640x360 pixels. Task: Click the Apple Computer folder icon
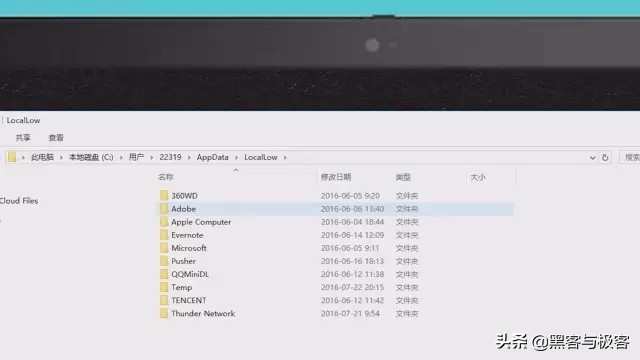point(164,222)
